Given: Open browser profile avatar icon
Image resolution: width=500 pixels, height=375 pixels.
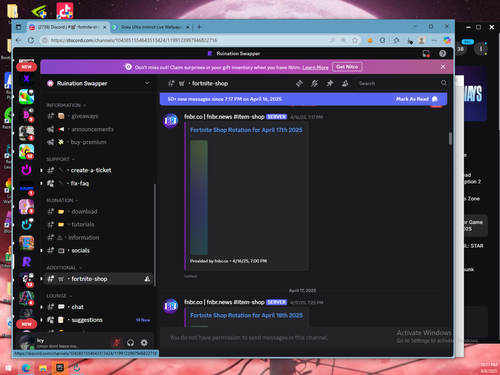Looking at the screenshot, I should click(422, 40).
